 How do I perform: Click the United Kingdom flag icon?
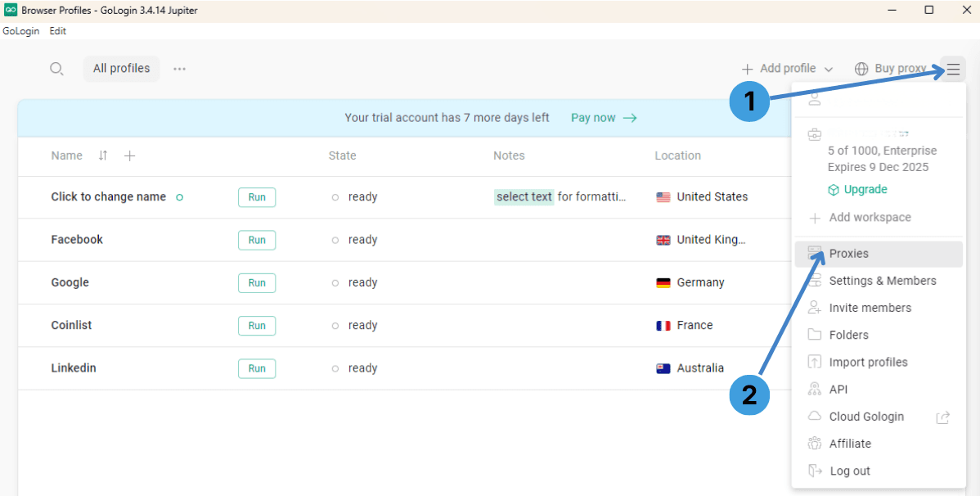663,240
